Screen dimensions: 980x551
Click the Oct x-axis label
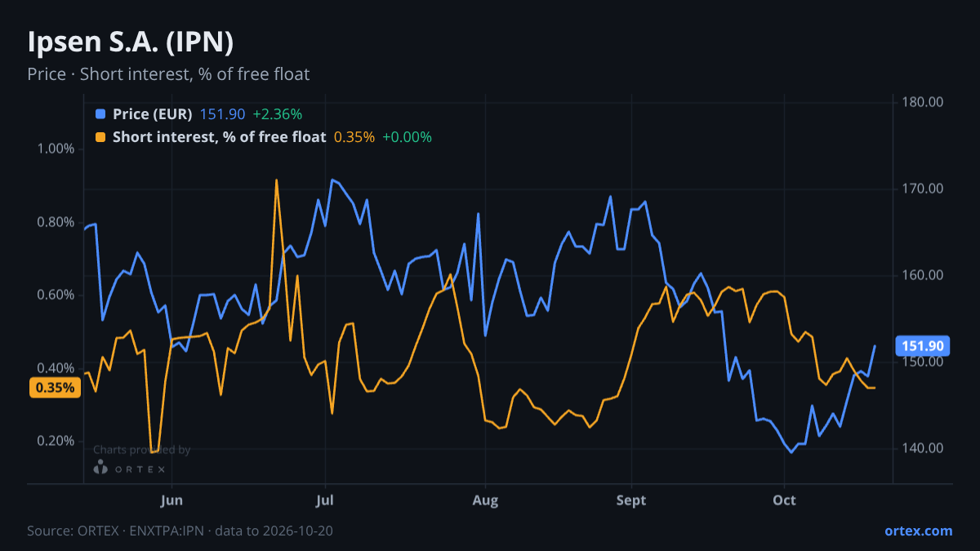[x=785, y=500]
